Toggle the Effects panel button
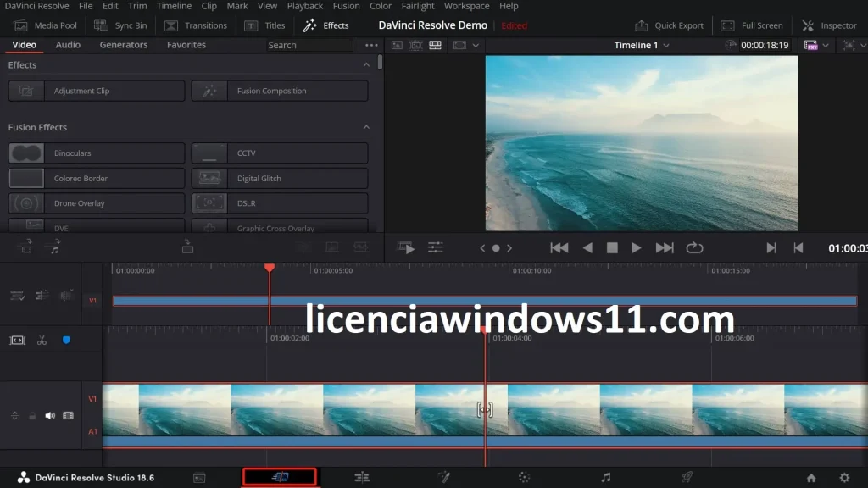 pyautogui.click(x=326, y=25)
